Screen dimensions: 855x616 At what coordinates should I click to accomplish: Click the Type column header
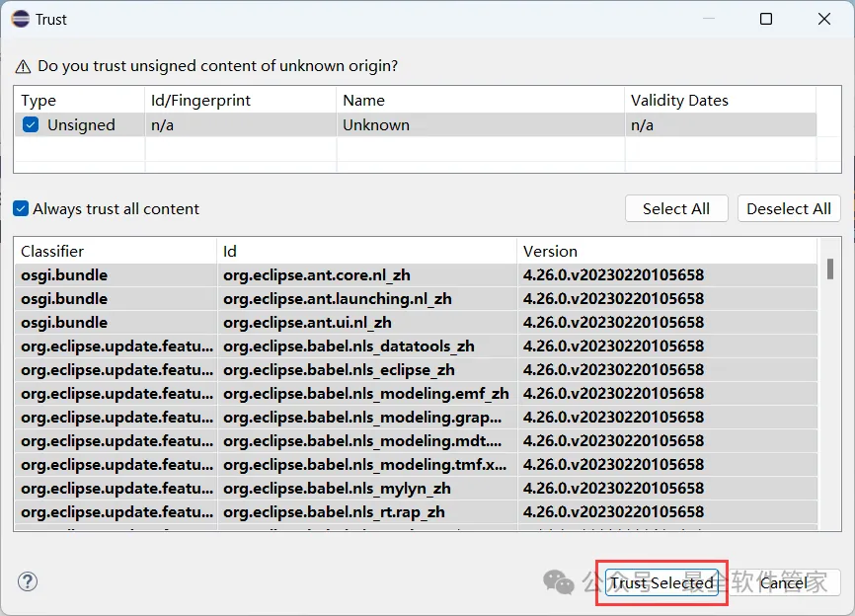point(79,101)
